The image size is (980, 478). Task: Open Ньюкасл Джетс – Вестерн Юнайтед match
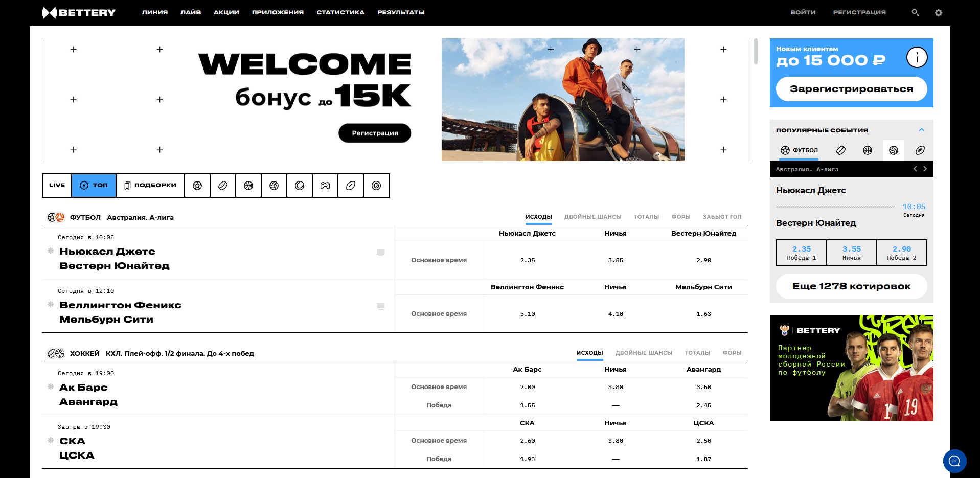pos(114,259)
